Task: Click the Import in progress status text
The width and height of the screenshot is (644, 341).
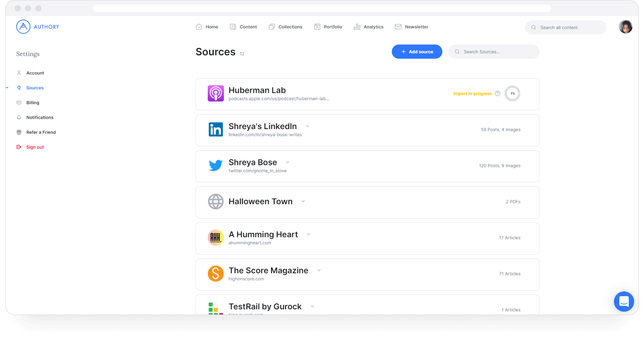Action: point(473,93)
